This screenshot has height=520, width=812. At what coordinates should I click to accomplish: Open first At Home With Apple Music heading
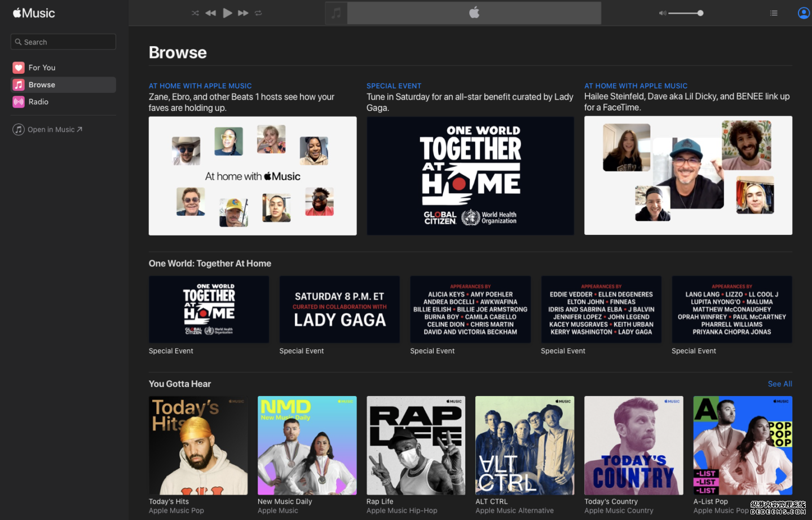(x=200, y=86)
